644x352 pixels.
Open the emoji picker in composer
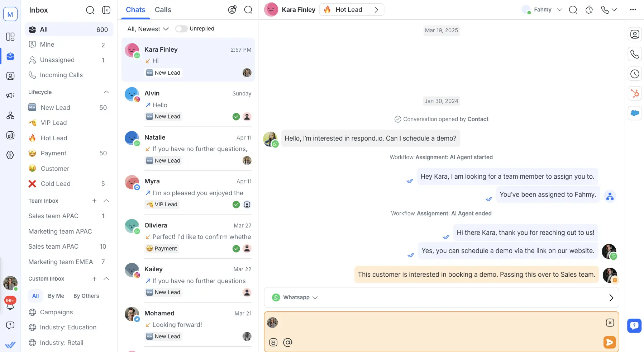click(x=273, y=342)
